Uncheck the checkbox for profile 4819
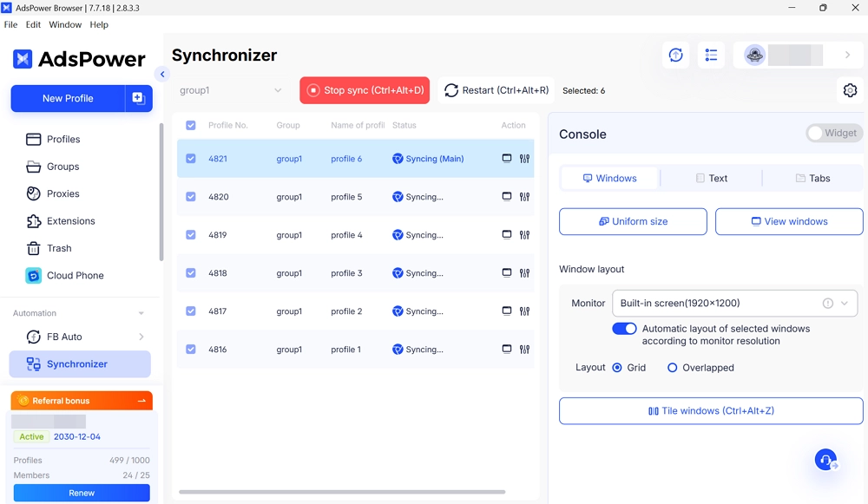The height and width of the screenshot is (504, 868). coord(191,235)
